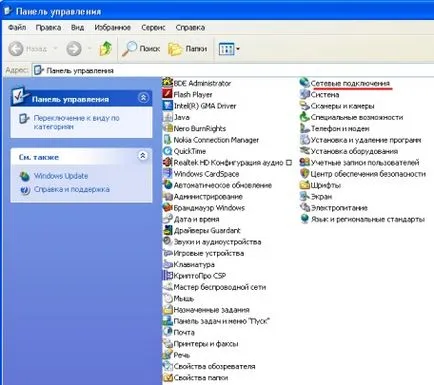
Task: Open Nokia Connection Manager icon
Action: pyautogui.click(x=167, y=139)
